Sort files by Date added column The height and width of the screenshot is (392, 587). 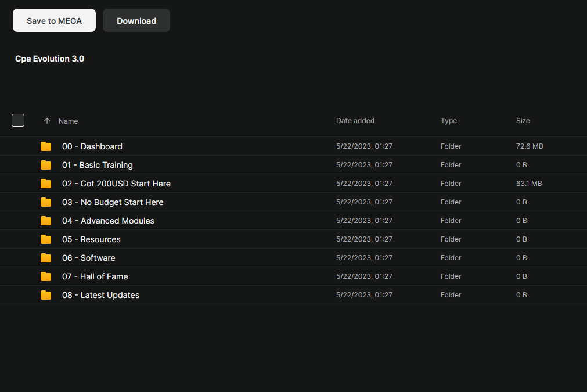[x=355, y=121]
